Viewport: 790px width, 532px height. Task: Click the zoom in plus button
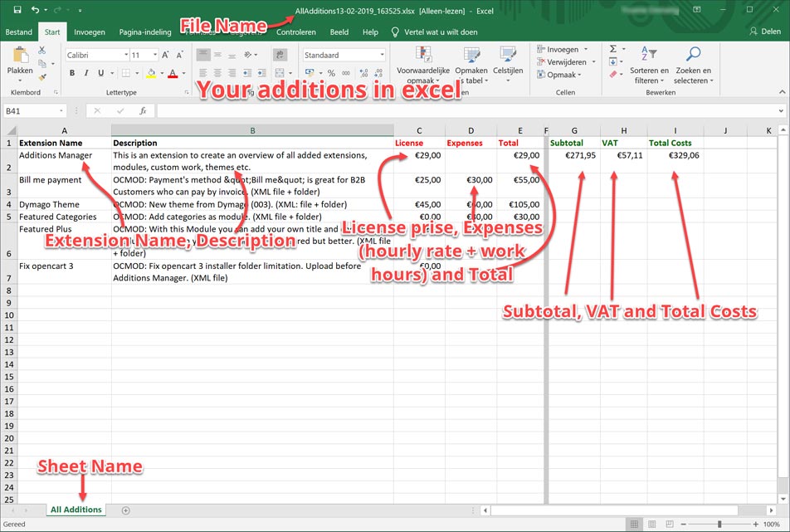point(756,525)
